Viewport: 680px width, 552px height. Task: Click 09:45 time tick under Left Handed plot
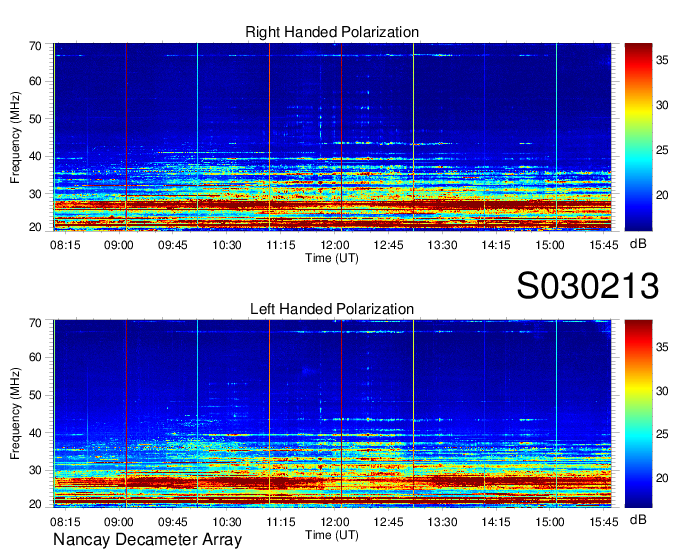coord(173,522)
